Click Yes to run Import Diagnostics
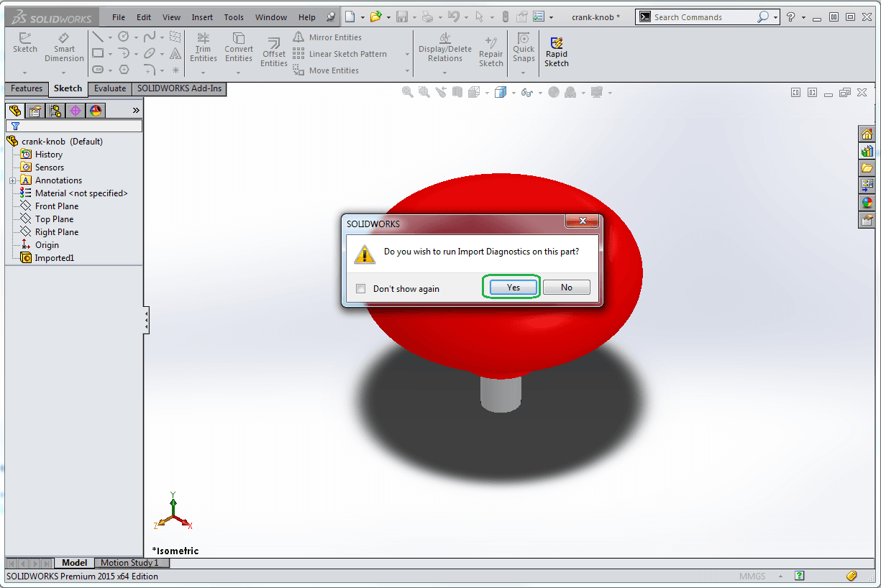The height and width of the screenshot is (588, 881). [513, 288]
